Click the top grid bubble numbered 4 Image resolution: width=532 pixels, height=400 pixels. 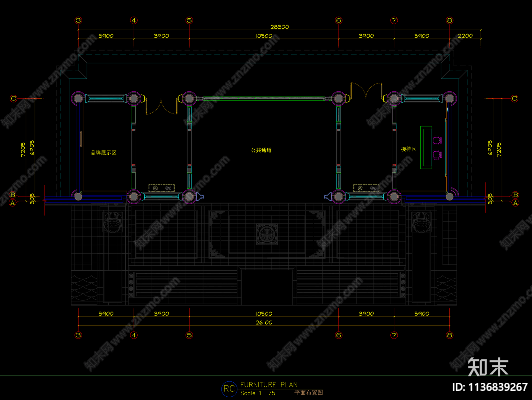pyautogui.click(x=134, y=20)
